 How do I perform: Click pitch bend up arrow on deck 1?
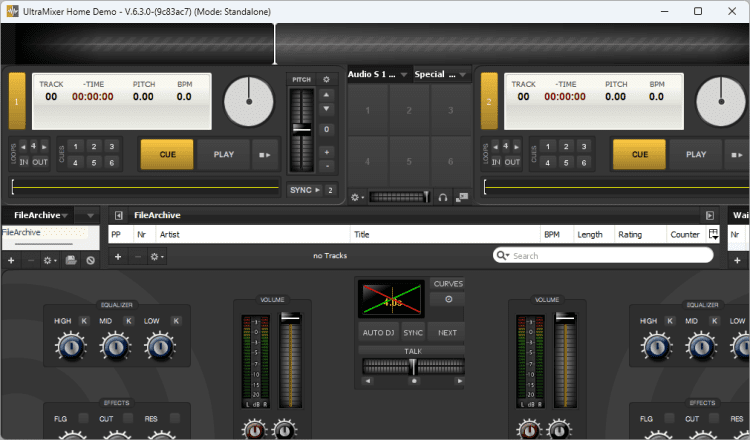point(326,95)
